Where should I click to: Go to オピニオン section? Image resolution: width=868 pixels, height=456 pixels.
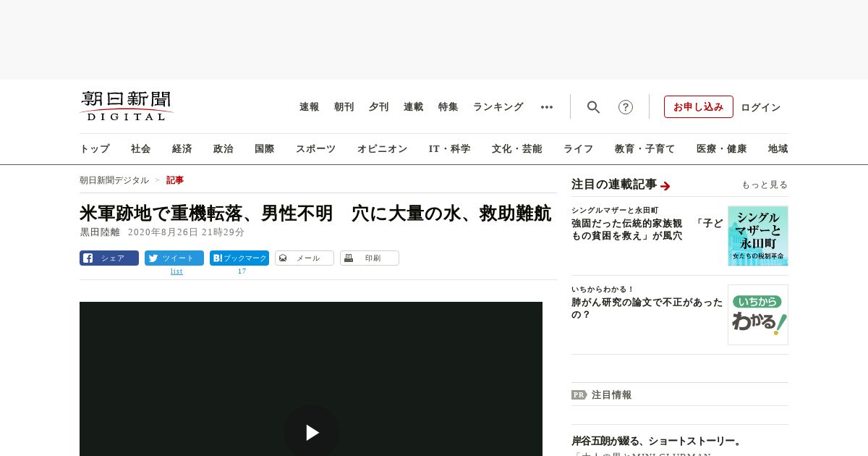coord(383,148)
